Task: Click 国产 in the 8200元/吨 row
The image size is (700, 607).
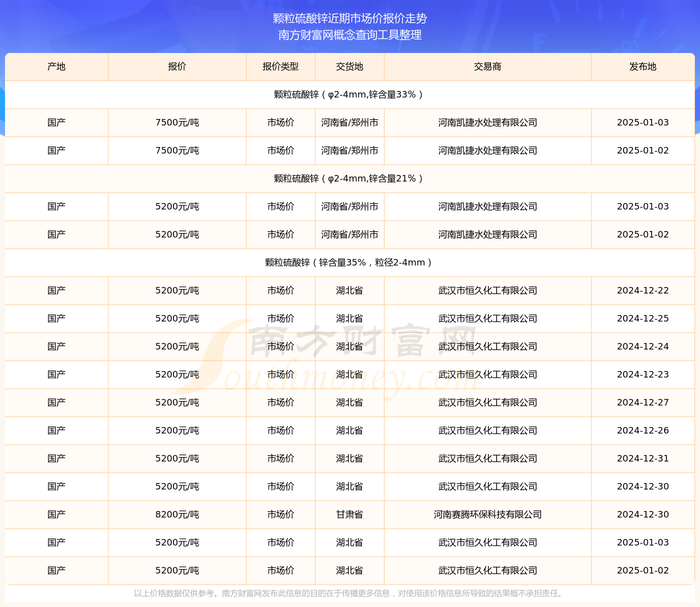Action: point(56,514)
